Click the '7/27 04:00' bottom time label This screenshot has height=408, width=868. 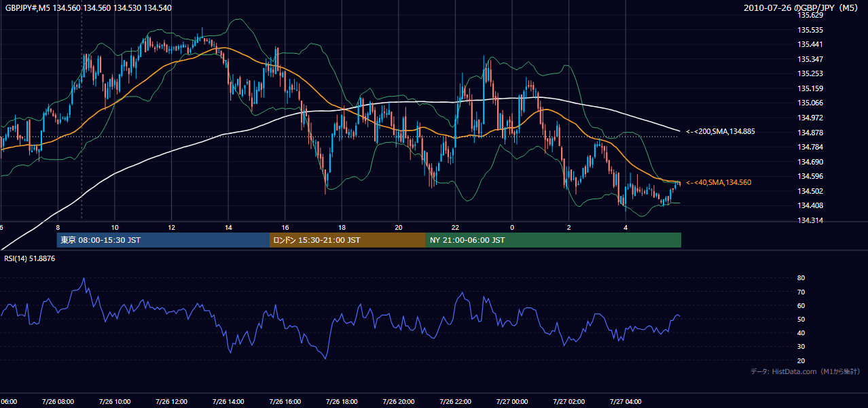626,402
